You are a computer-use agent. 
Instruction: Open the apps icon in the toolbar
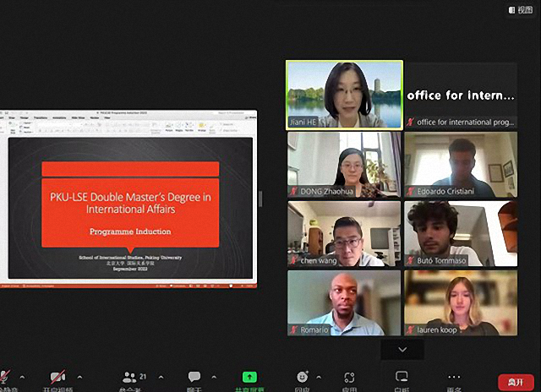tap(350, 378)
